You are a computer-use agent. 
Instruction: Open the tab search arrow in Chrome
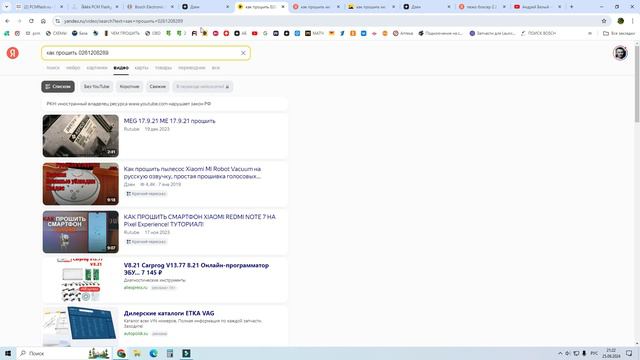click(7, 7)
